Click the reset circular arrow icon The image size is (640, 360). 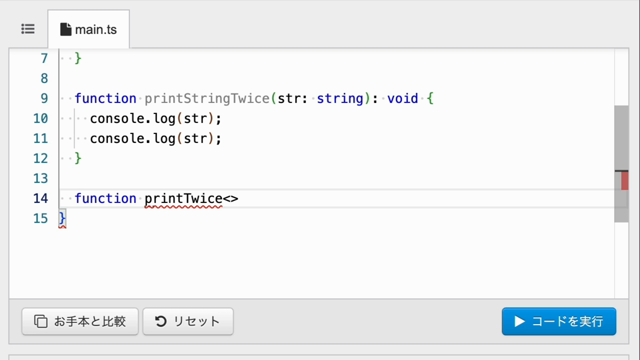[160, 321]
